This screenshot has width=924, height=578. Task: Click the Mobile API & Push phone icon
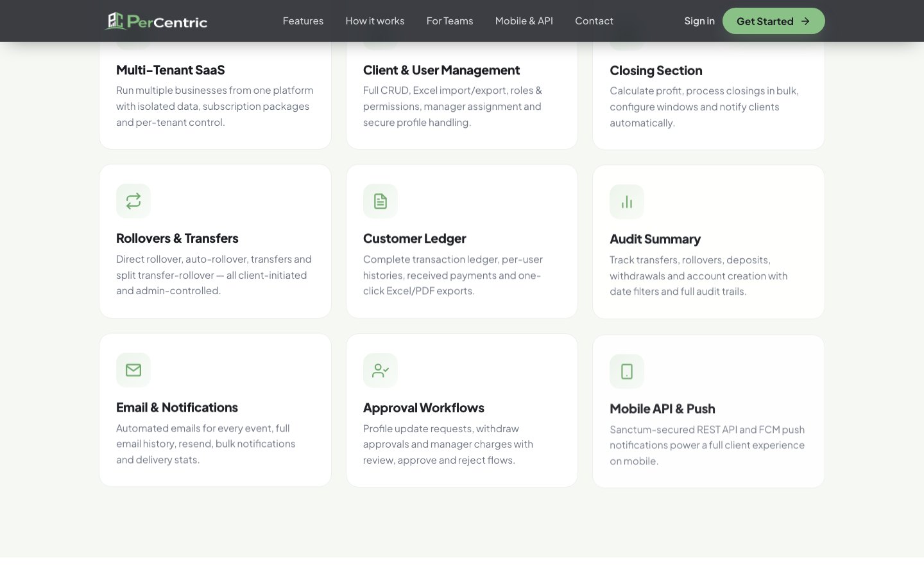627,371
